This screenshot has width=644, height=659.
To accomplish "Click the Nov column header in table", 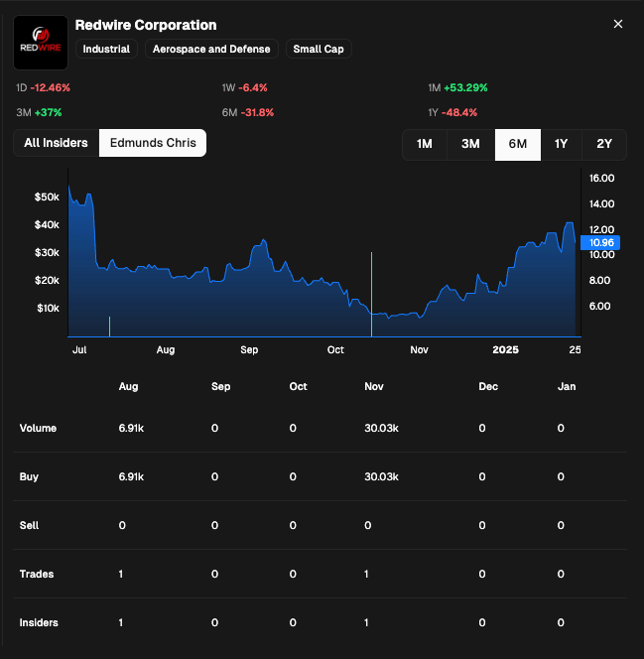I will pyautogui.click(x=373, y=386).
